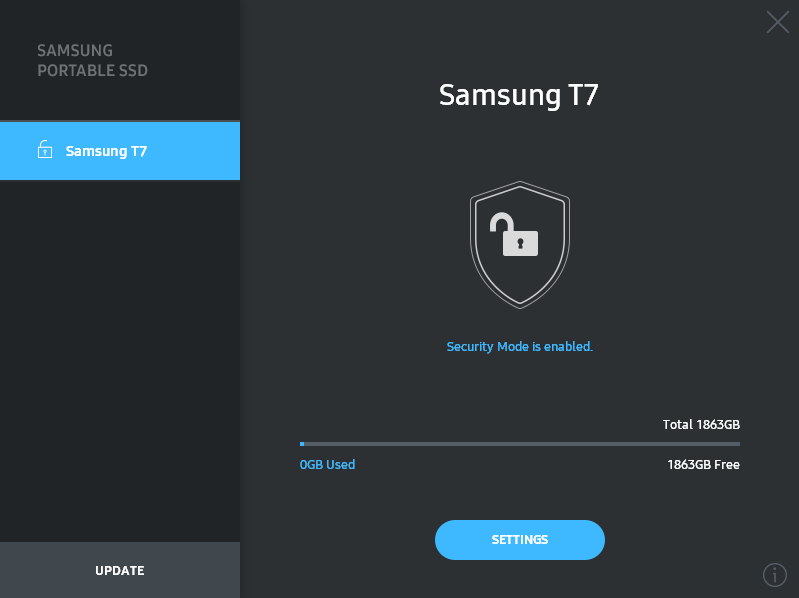
Task: Click the "1863GB Free" label
Action: 703,465
